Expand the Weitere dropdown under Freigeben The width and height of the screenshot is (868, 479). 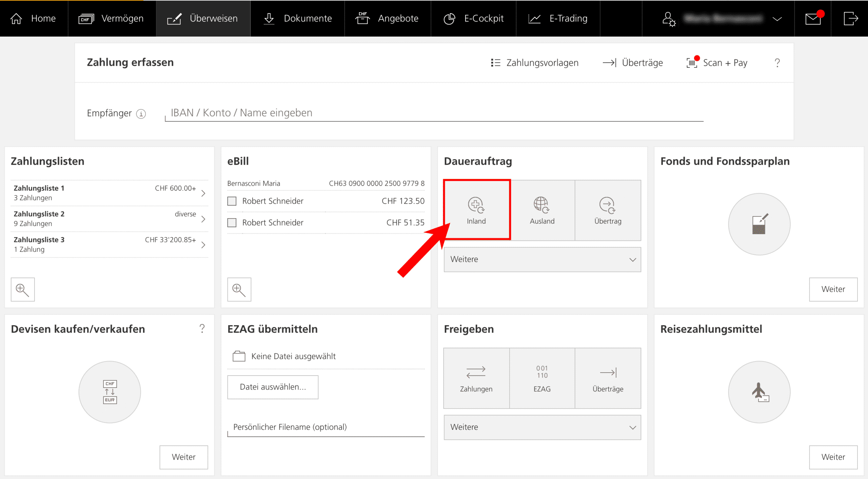(542, 427)
